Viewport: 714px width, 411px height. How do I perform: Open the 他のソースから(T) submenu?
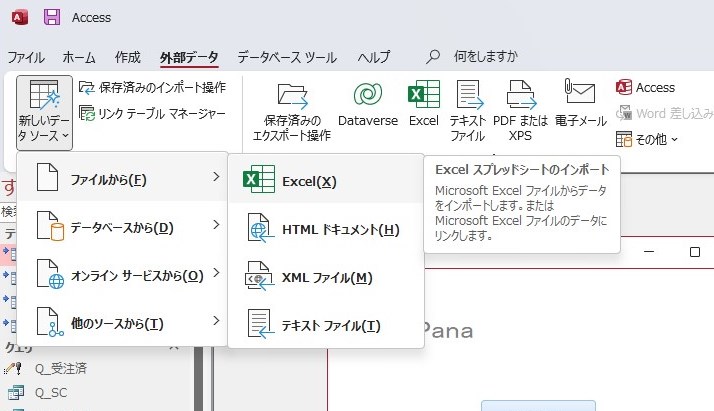pyautogui.click(x=122, y=322)
